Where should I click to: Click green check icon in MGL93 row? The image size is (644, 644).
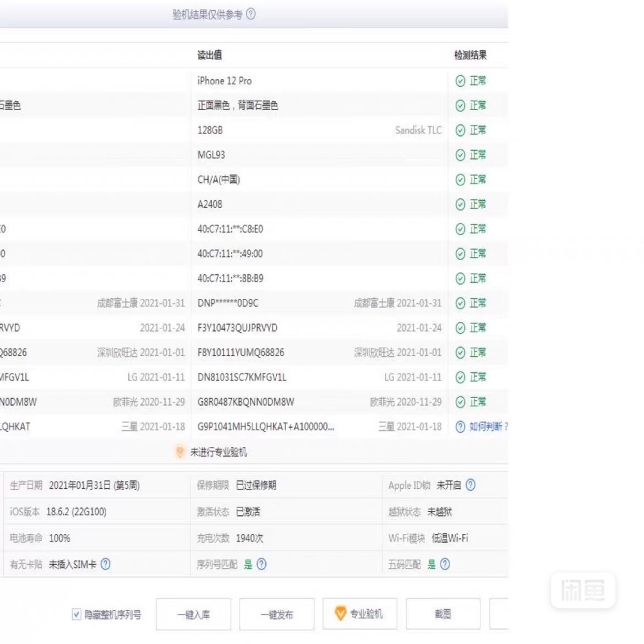pyautogui.click(x=460, y=155)
